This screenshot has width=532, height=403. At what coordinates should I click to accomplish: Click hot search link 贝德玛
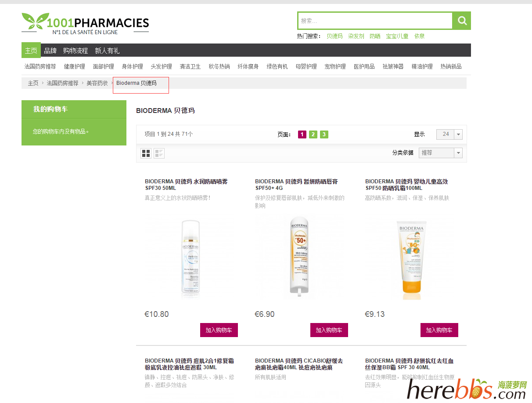point(334,36)
